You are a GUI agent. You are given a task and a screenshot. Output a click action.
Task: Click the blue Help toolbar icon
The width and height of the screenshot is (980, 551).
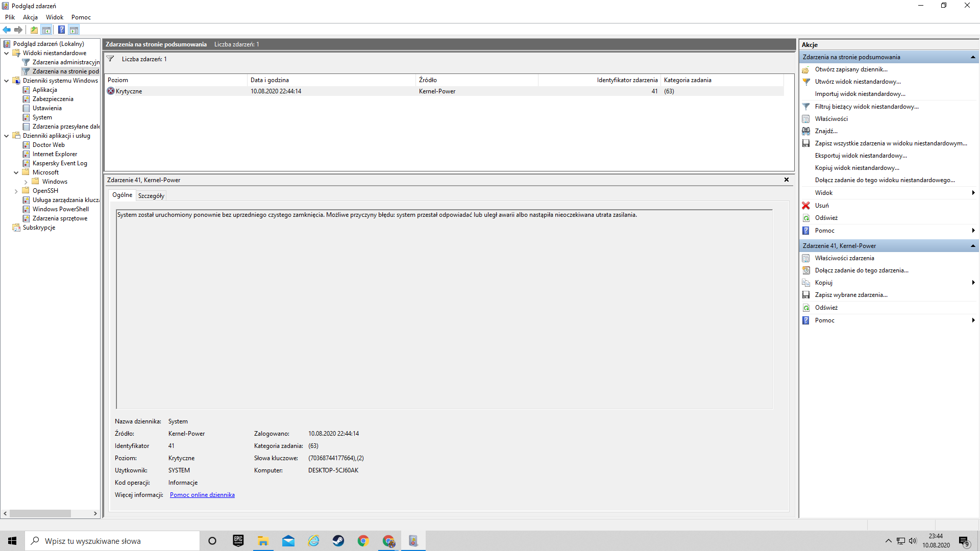point(61,30)
